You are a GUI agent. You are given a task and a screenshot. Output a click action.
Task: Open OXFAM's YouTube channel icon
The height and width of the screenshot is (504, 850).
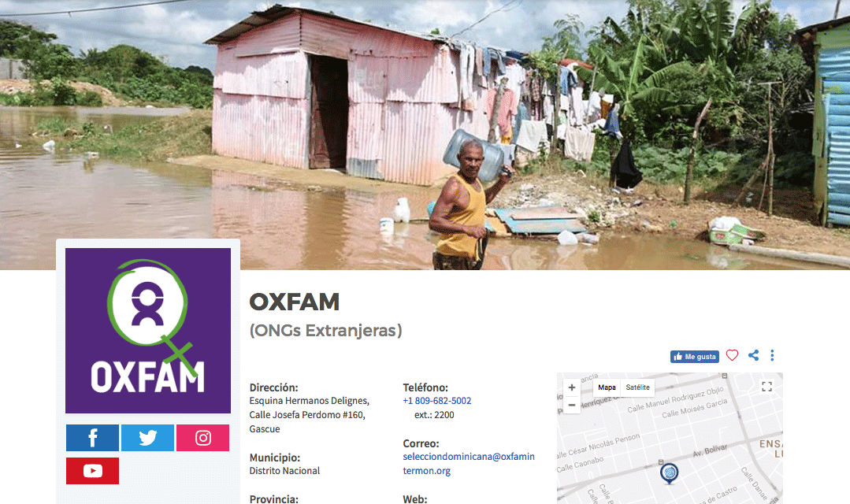click(x=92, y=471)
